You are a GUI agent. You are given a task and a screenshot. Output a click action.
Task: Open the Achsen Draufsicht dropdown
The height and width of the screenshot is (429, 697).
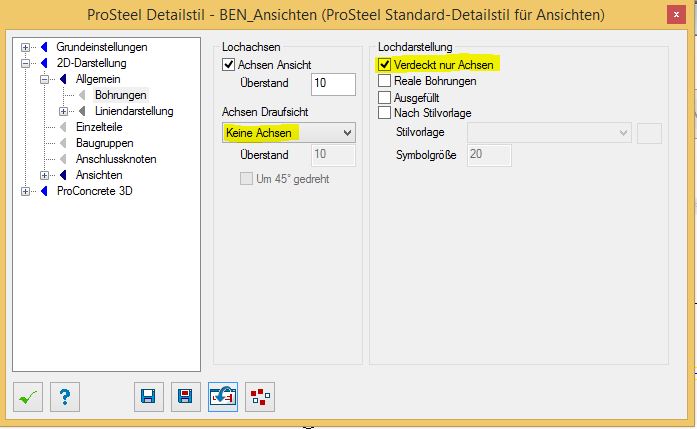pos(289,132)
